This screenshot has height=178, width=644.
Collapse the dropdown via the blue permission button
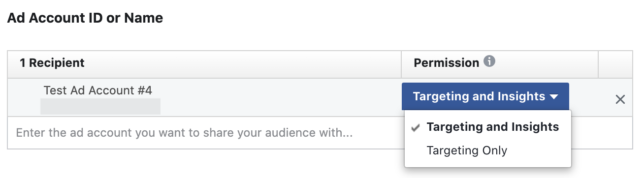point(485,96)
